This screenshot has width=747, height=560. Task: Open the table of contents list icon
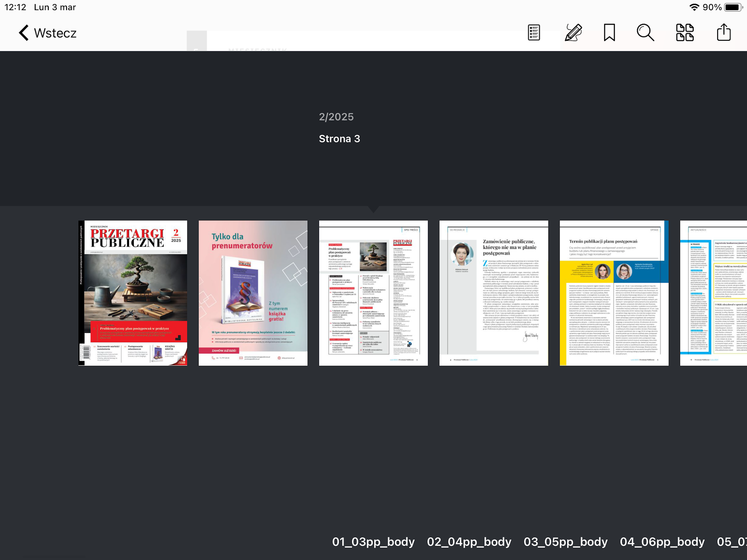pos(534,33)
